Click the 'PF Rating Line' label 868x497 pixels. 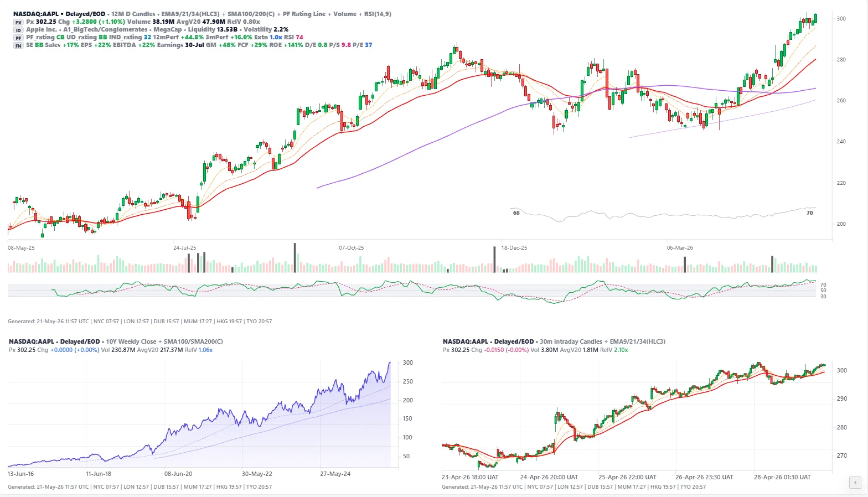(x=304, y=14)
